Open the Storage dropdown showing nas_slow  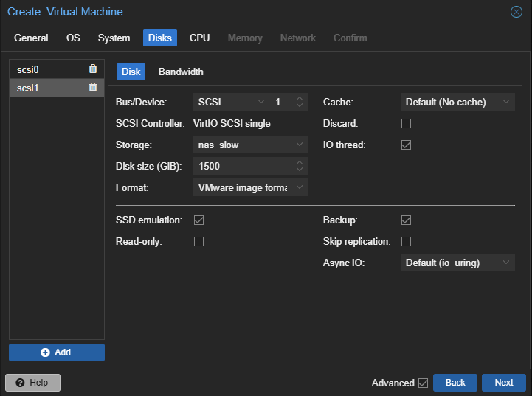(x=251, y=145)
